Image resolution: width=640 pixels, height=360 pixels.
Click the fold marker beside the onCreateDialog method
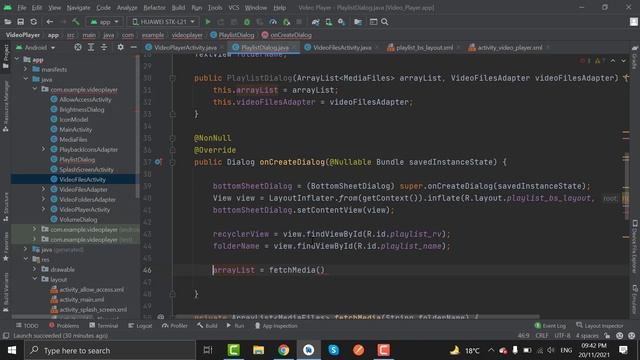(173, 162)
